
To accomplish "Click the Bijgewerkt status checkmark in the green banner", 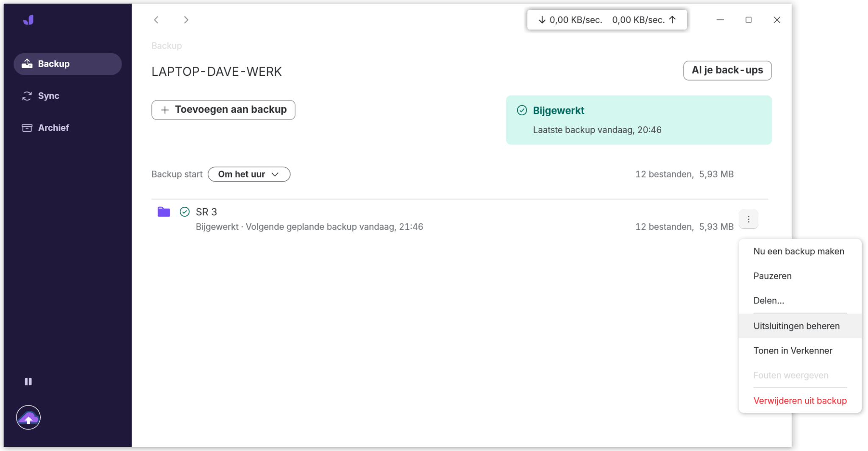I will click(522, 111).
